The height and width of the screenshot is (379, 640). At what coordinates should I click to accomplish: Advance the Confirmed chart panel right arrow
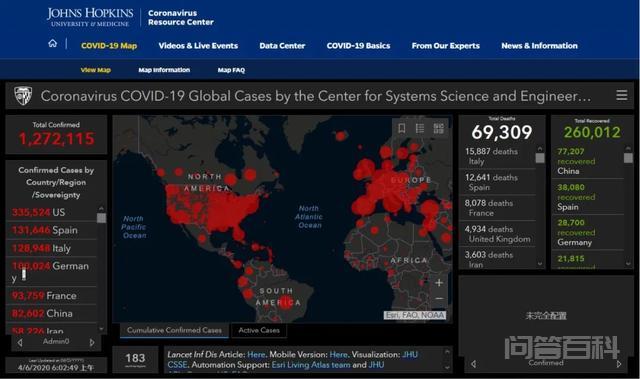point(619,364)
